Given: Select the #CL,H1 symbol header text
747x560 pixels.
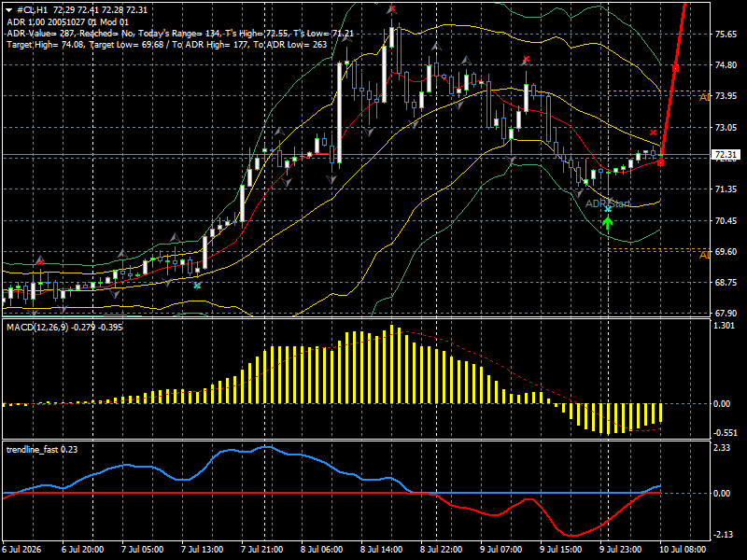Looking at the screenshot, I should coord(33,10).
